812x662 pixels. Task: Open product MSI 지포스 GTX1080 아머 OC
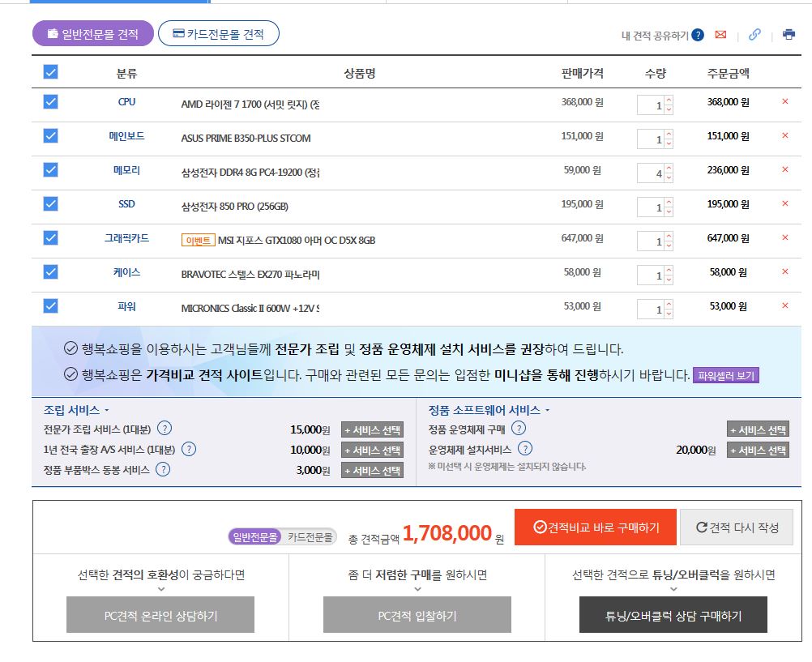coord(297,241)
